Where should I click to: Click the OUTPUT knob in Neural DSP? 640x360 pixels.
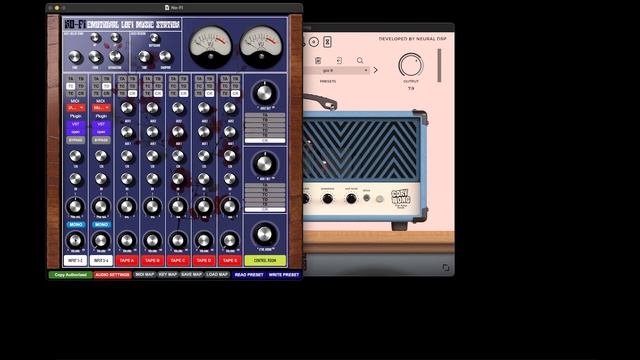pyautogui.click(x=411, y=65)
